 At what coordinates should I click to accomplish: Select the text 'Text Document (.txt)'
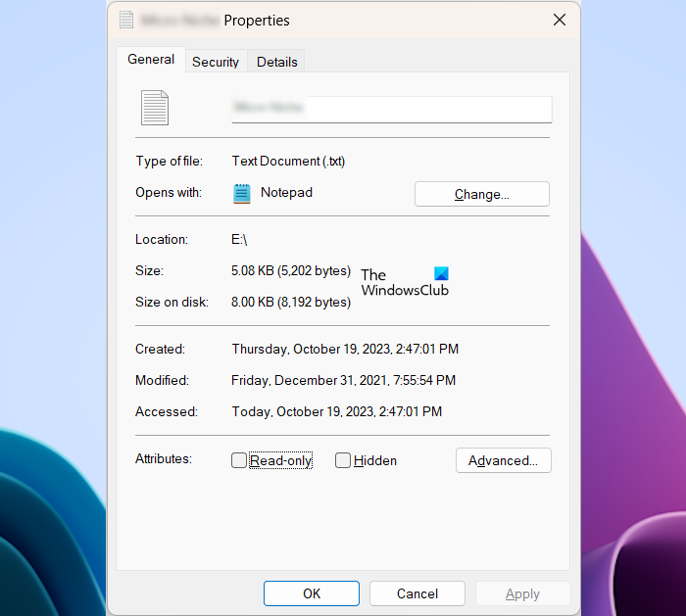[288, 162]
